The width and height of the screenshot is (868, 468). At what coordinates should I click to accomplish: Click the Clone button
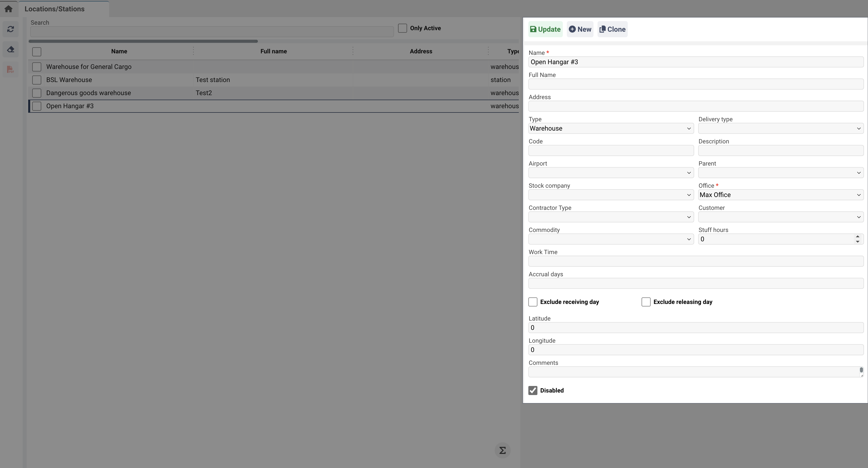coord(612,29)
